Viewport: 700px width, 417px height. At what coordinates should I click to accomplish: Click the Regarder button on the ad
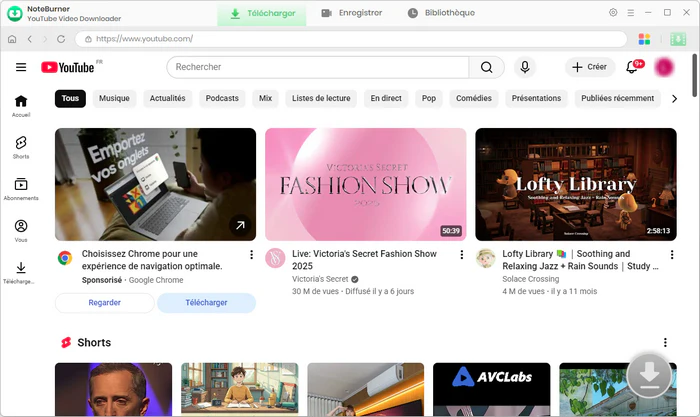[104, 302]
